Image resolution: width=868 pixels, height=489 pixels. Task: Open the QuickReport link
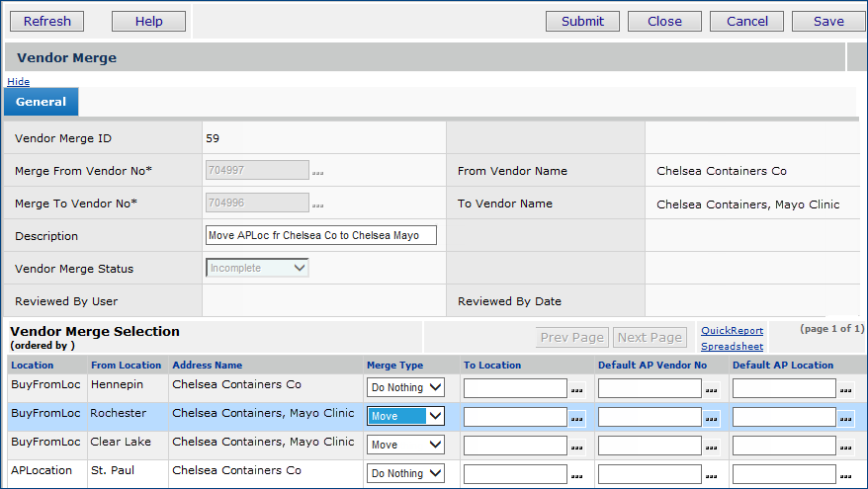pyautogui.click(x=732, y=331)
